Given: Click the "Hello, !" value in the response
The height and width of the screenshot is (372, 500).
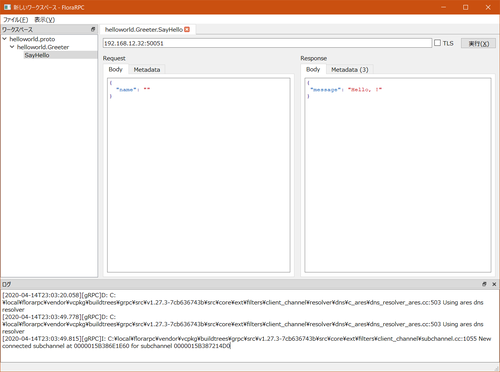Looking at the screenshot, I should 365,89.
